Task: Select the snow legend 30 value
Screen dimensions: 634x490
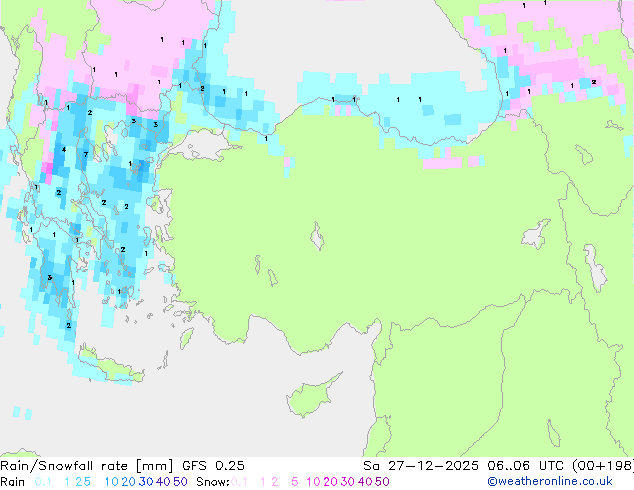Action: [348, 482]
